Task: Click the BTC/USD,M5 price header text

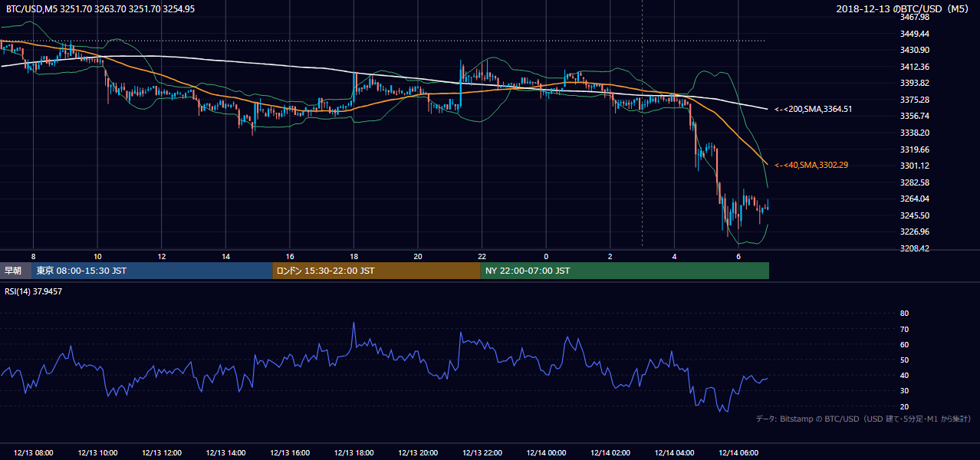Action: [100, 9]
